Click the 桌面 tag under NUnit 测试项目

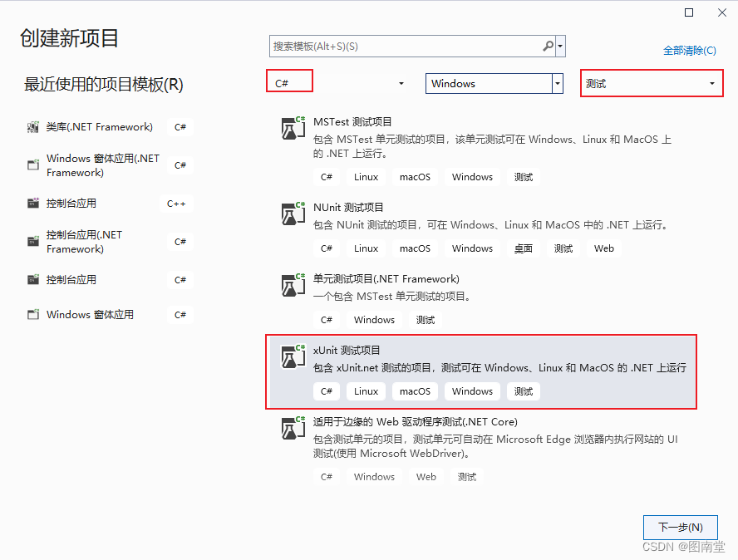(x=524, y=248)
